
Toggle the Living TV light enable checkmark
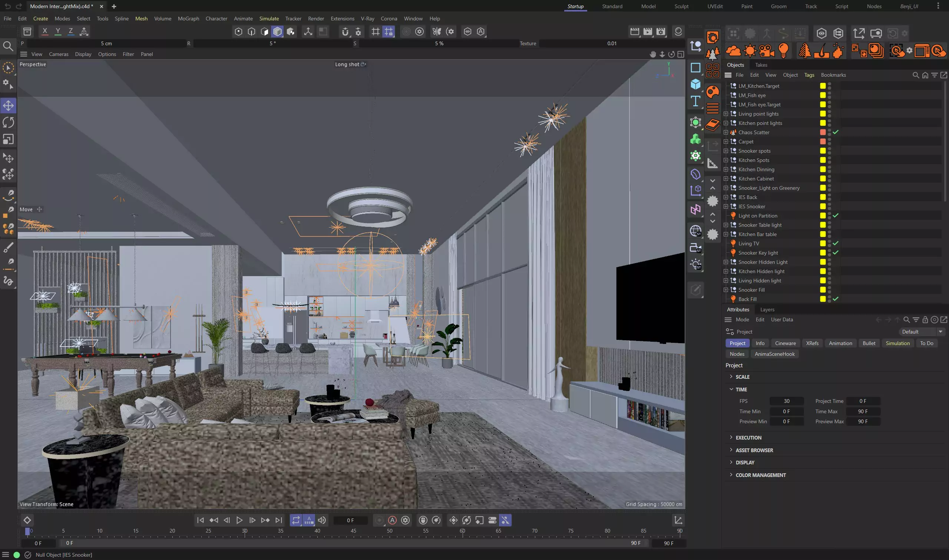coord(836,243)
